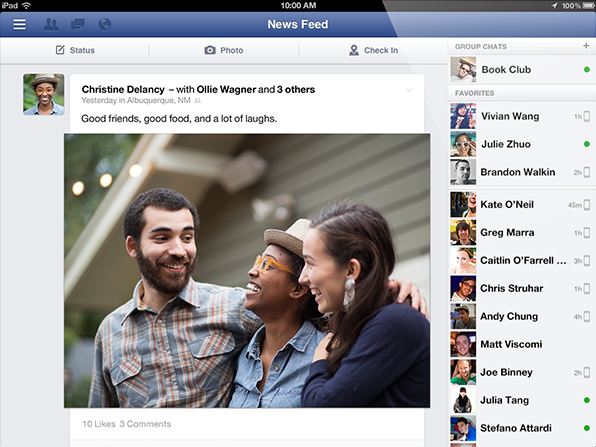View the 10 Likes count
This screenshot has height=447, width=596.
click(x=99, y=424)
